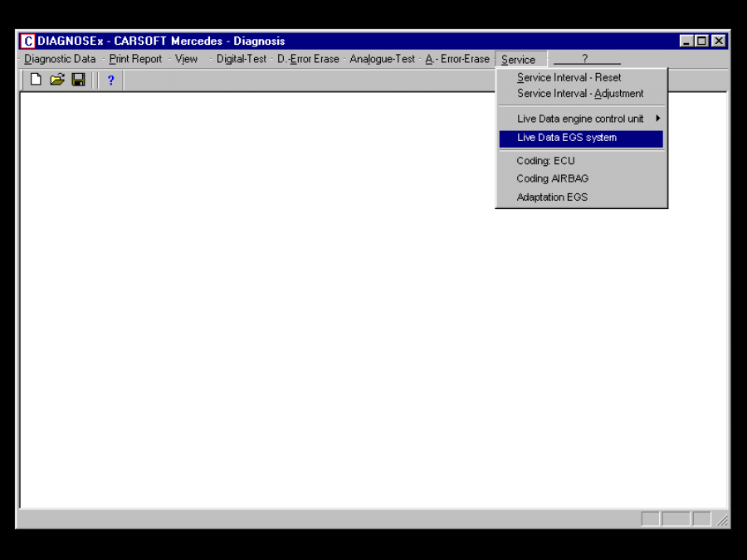The width and height of the screenshot is (747, 560).
Task: Open the Print Report menu
Action: pos(135,59)
